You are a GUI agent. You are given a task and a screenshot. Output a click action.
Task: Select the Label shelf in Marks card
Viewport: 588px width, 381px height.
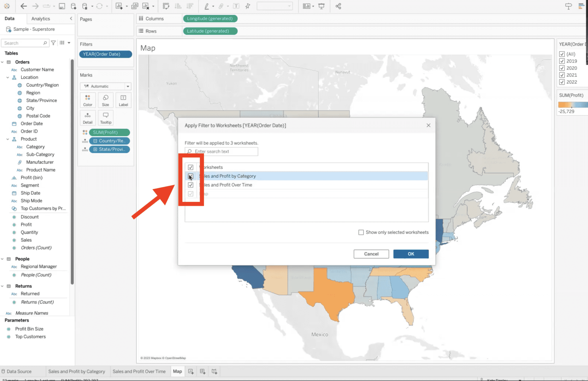point(123,100)
